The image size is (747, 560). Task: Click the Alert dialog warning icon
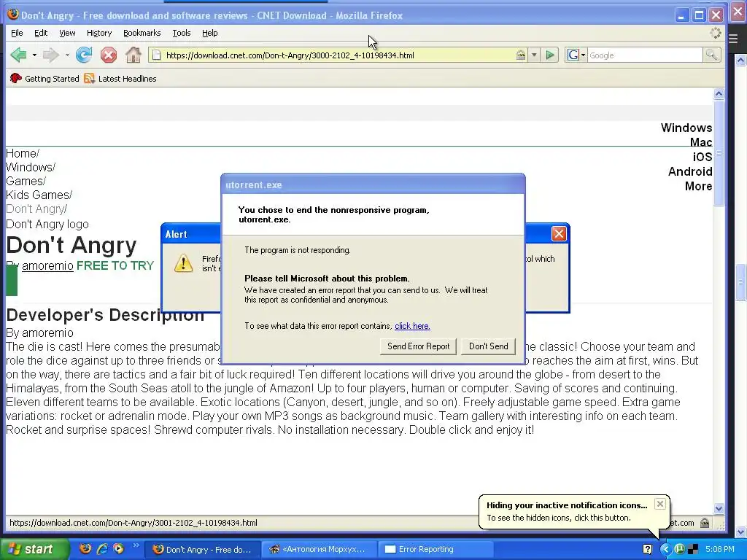[183, 262]
